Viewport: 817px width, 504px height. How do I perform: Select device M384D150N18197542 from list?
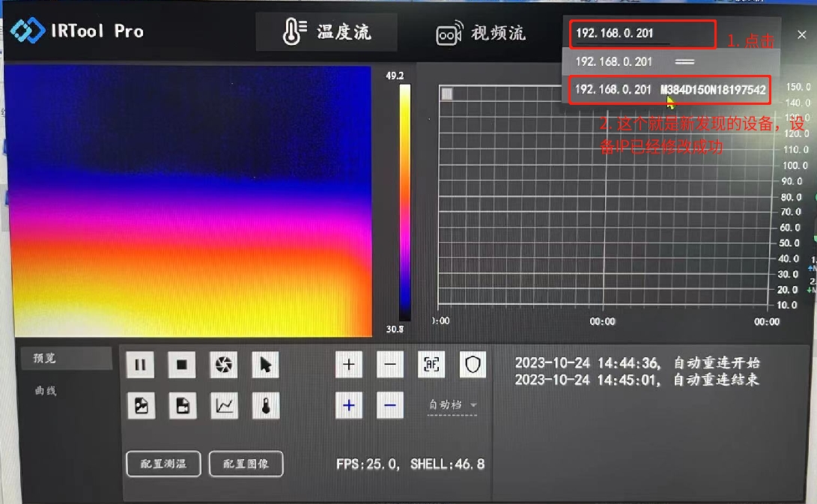669,90
